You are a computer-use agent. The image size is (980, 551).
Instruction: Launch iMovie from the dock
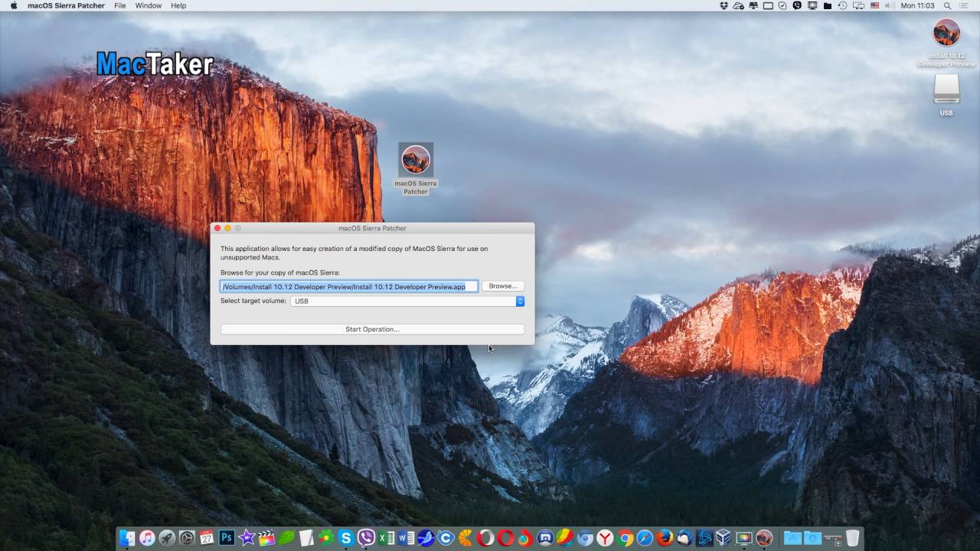[247, 538]
